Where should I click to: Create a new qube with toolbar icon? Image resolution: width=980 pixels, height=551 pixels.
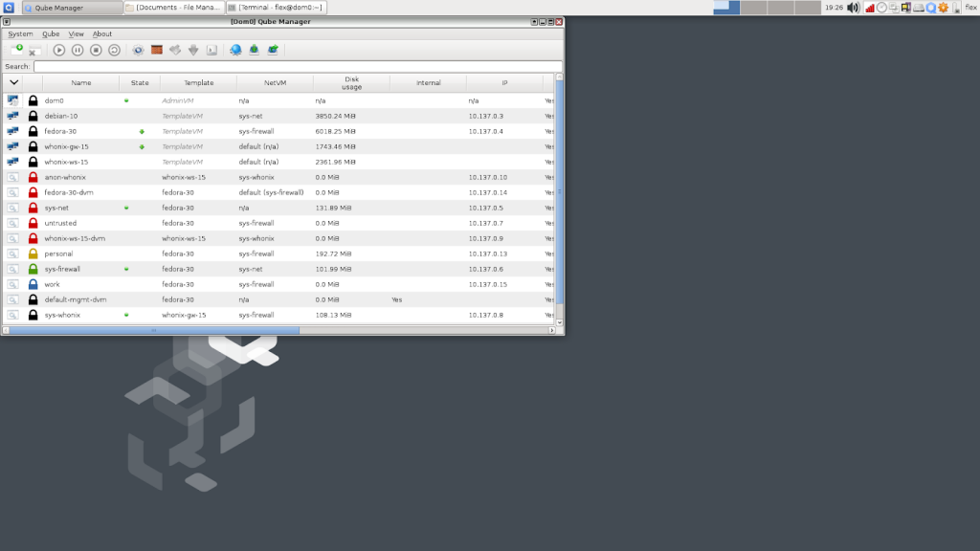pos(17,50)
